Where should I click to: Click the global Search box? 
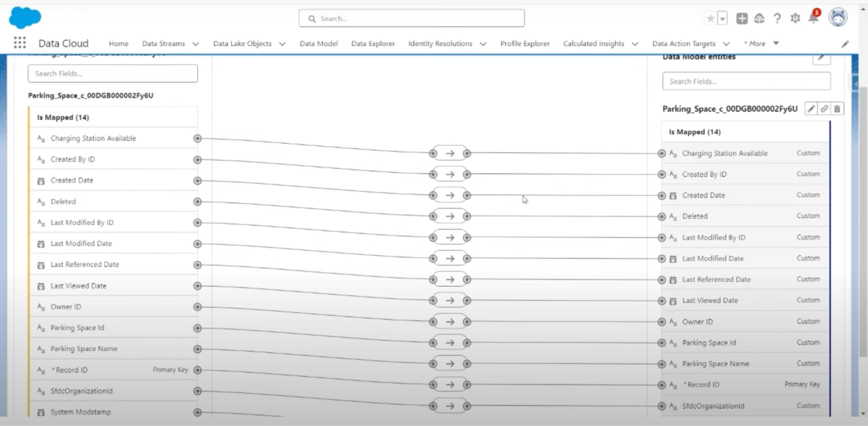point(411,18)
